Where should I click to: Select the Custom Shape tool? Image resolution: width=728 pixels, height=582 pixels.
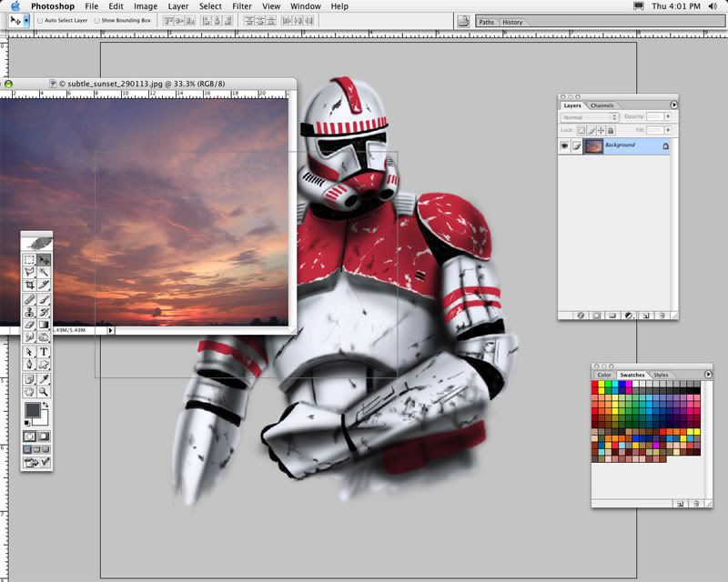click(x=44, y=365)
